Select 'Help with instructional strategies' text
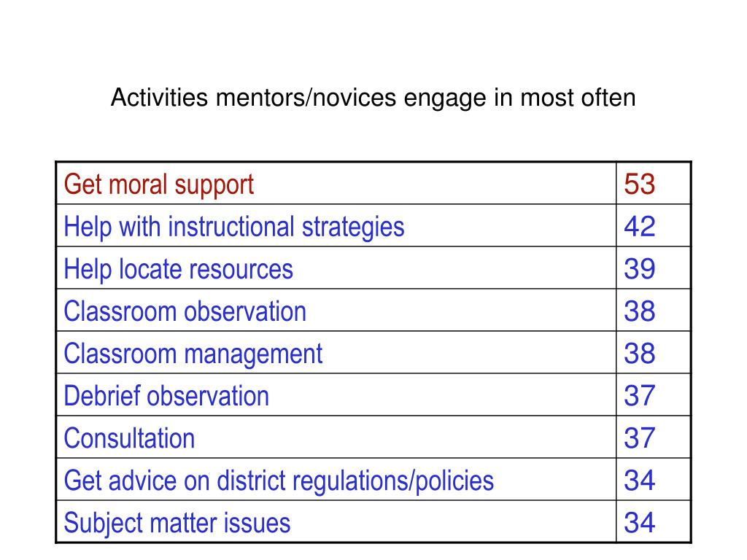The image size is (747, 560). [234, 227]
